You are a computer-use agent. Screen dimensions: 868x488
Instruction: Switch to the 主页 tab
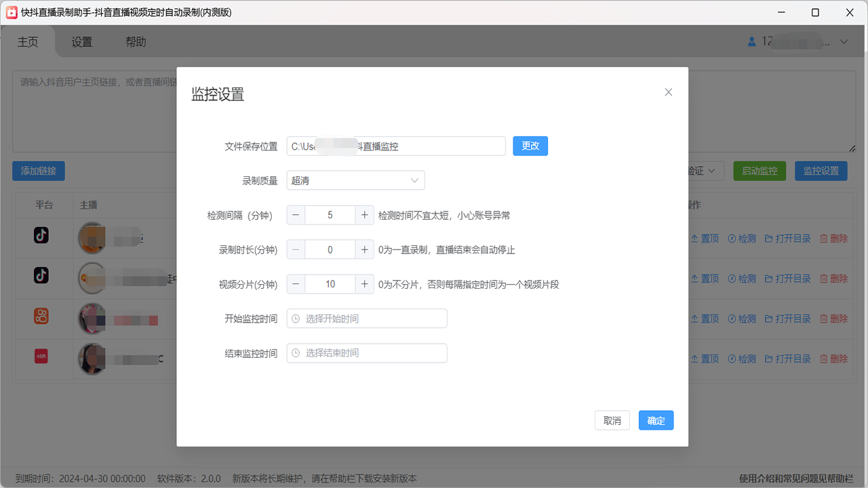[x=28, y=42]
